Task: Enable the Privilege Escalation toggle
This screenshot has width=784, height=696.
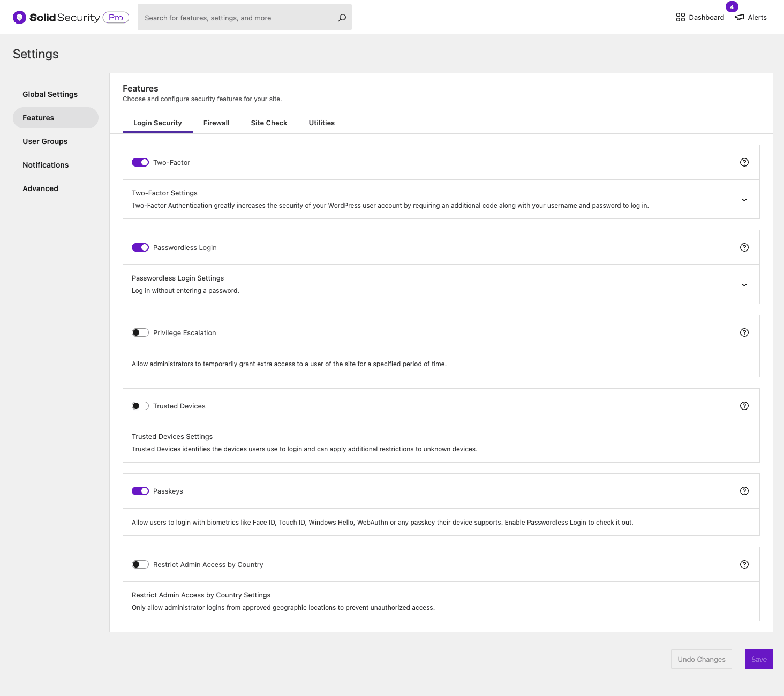Action: [x=140, y=332]
